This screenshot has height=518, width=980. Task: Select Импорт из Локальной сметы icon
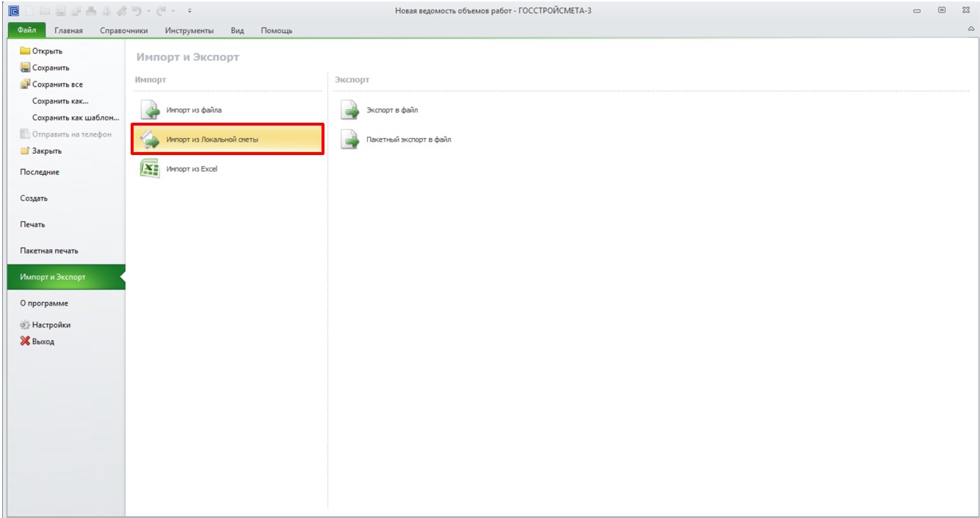150,139
